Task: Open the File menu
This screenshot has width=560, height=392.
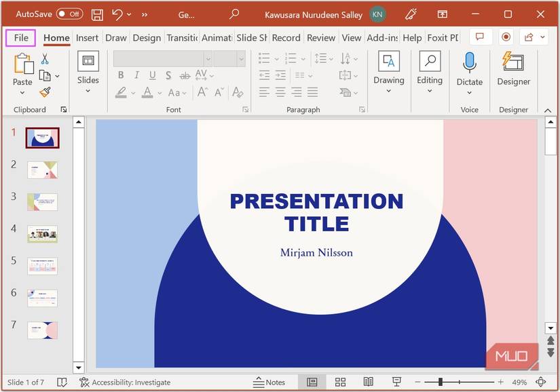Action: (x=20, y=38)
